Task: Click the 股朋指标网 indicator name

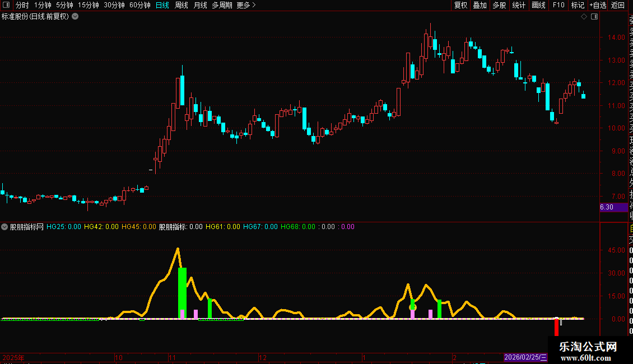Action: click(x=27, y=227)
